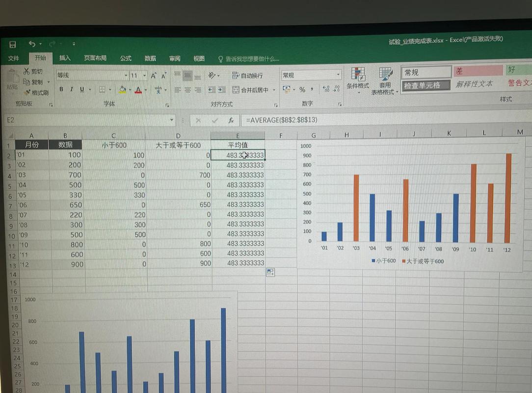Apply the Check Cell (检查单元格) style

426,85
